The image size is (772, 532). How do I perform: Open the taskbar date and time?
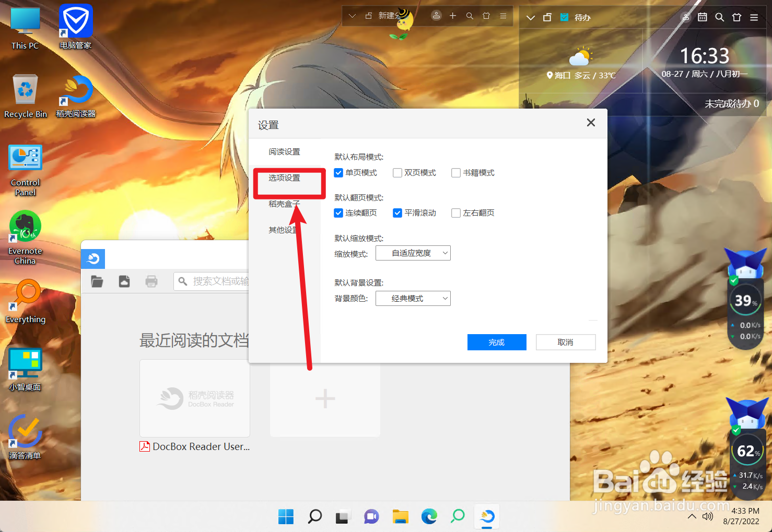[741, 516]
